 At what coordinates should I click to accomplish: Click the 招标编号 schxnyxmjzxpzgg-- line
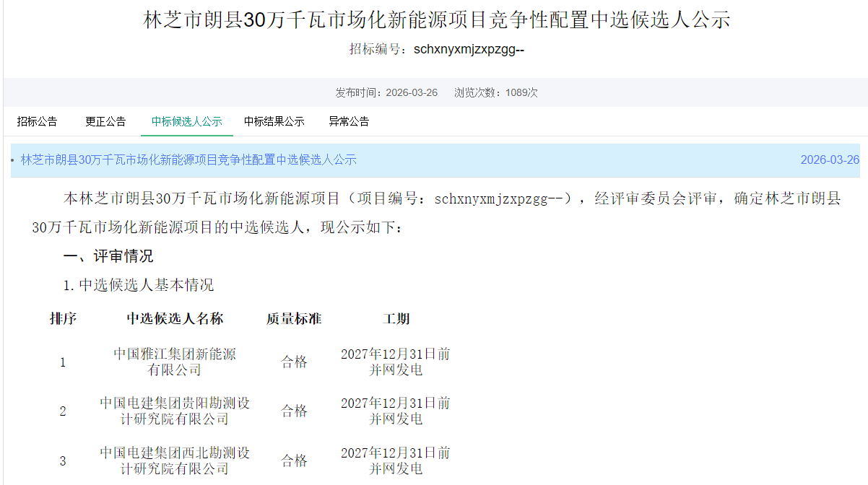(x=437, y=49)
